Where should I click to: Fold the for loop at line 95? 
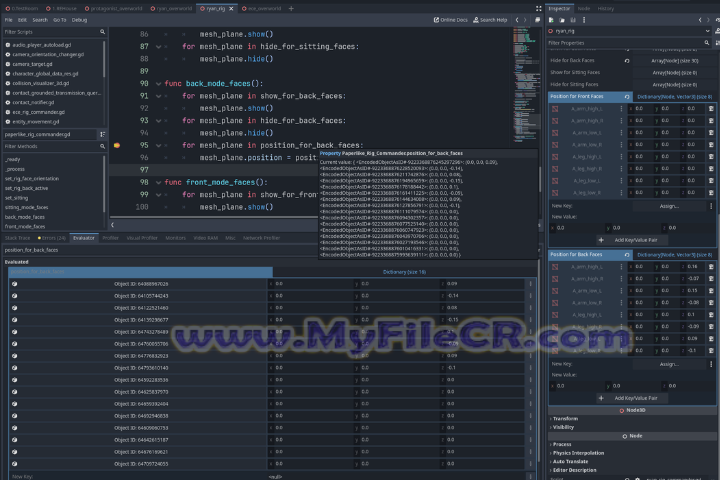(x=158, y=145)
